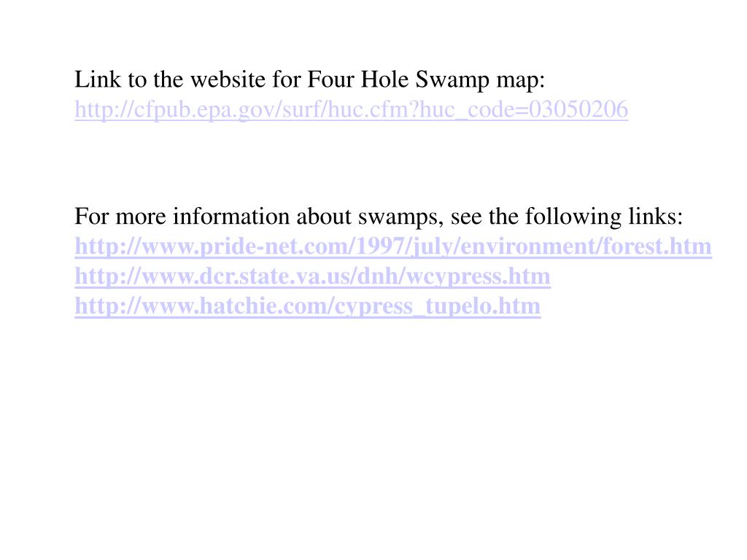Click the 'Link to the website' text line
The width and height of the screenshot is (747, 560).
pos(309,79)
